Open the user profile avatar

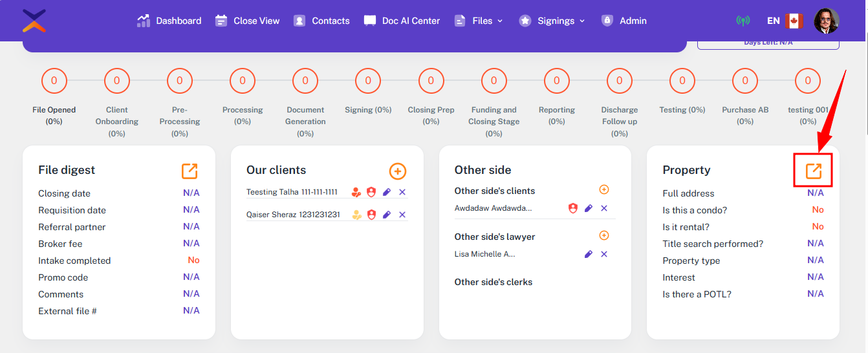pyautogui.click(x=826, y=21)
